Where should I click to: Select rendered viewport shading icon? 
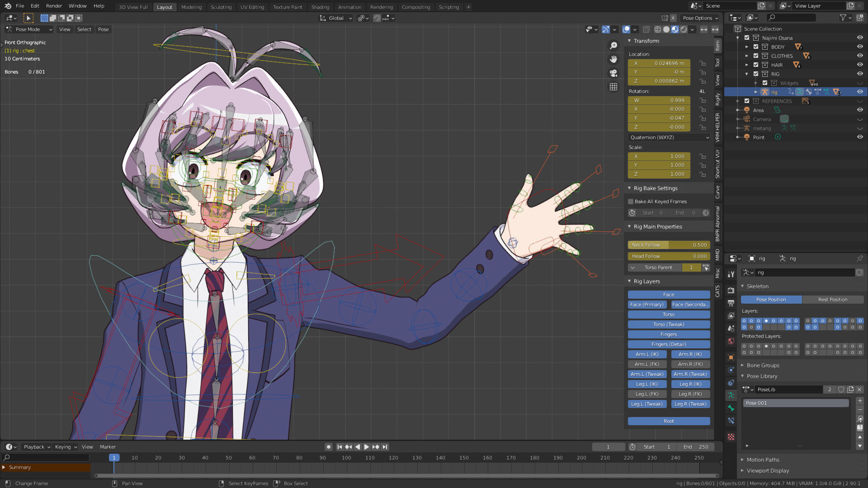click(x=684, y=29)
